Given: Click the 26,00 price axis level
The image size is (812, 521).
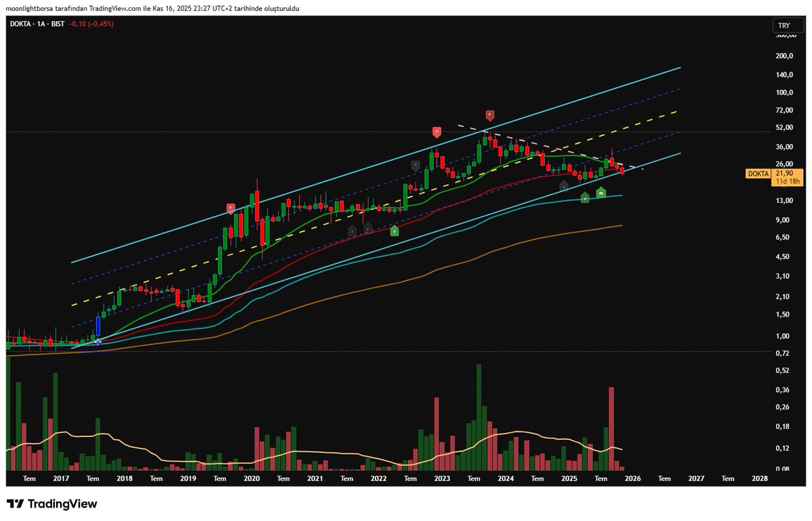Looking at the screenshot, I should 786,164.
